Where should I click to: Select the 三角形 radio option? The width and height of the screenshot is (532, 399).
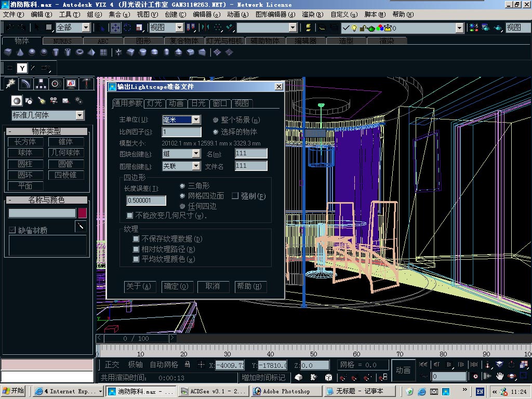182,186
